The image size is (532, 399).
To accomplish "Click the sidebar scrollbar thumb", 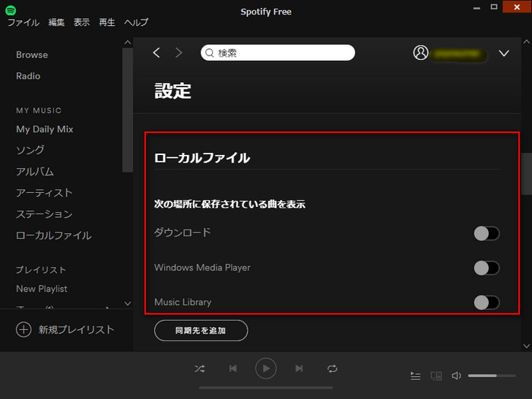I will (x=128, y=110).
